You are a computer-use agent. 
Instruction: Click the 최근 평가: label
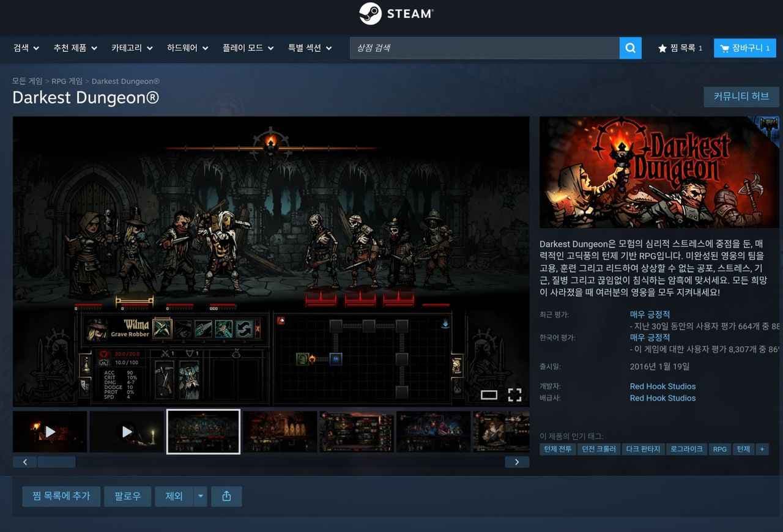click(x=555, y=315)
